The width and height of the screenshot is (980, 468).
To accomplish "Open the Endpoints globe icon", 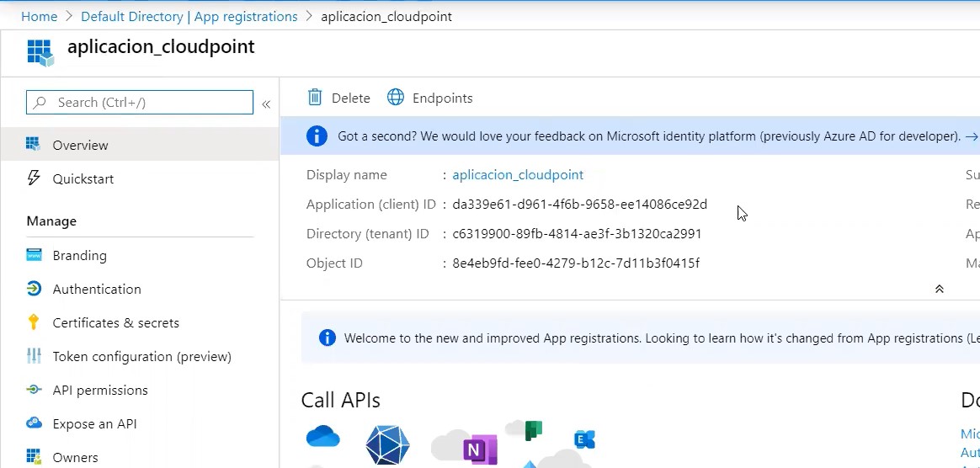I will point(396,98).
